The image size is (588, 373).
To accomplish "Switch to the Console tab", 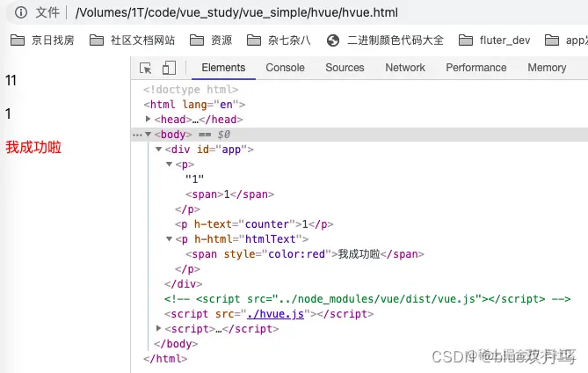I will click(x=285, y=68).
